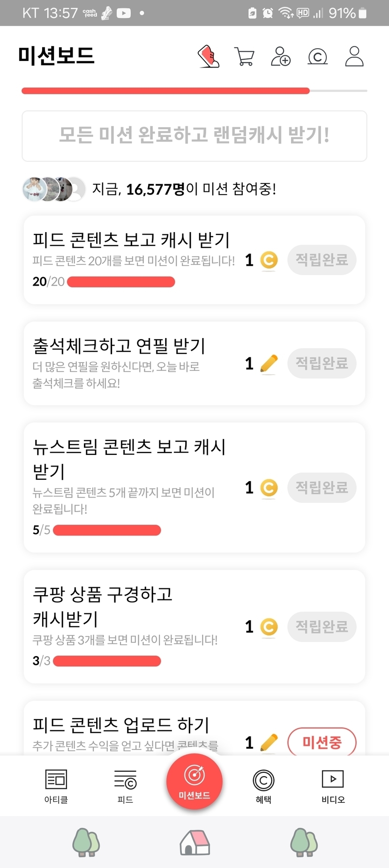389x868 pixels.
Task: Tap the right tree icon
Action: (x=304, y=842)
